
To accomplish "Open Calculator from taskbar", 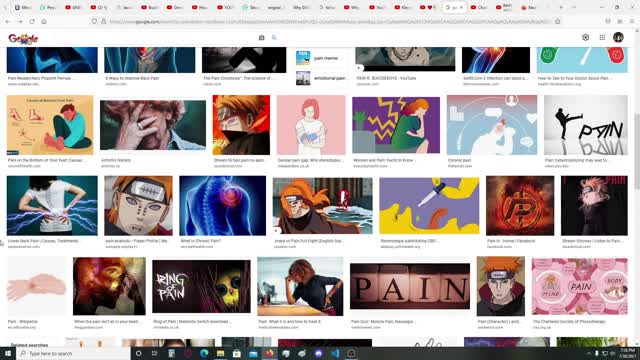I will [171, 353].
